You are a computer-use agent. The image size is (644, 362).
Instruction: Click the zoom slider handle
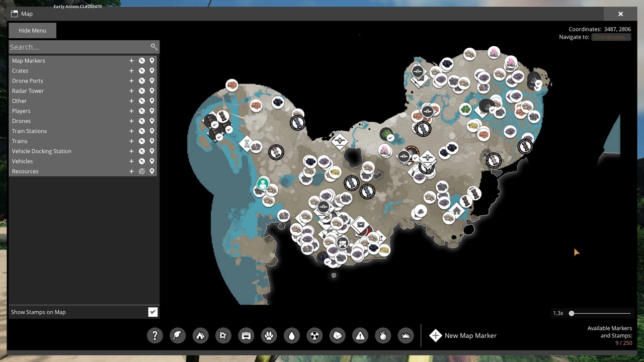572,313
